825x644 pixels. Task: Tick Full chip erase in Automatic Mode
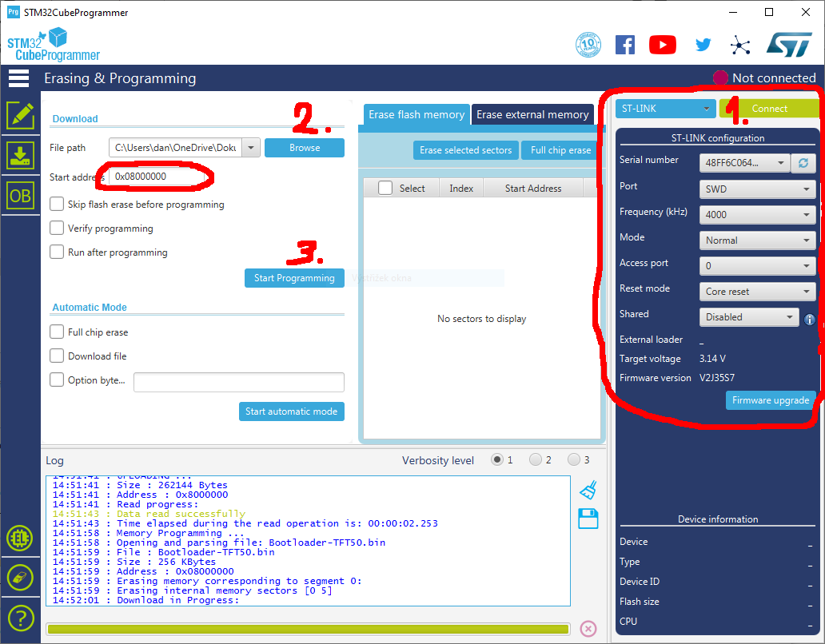click(57, 332)
